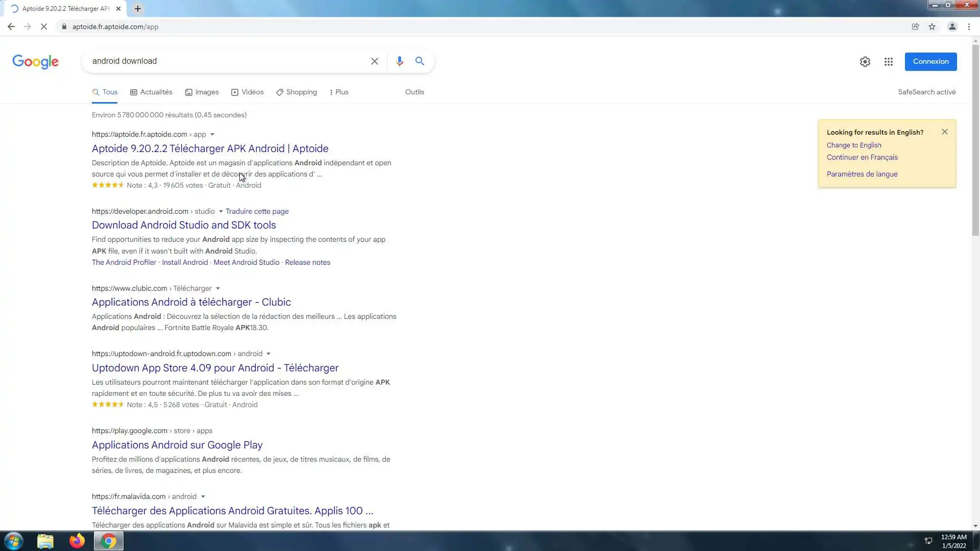The height and width of the screenshot is (551, 980).
Task: Expand the clubic.com result dropdown arrow
Action: click(x=218, y=289)
